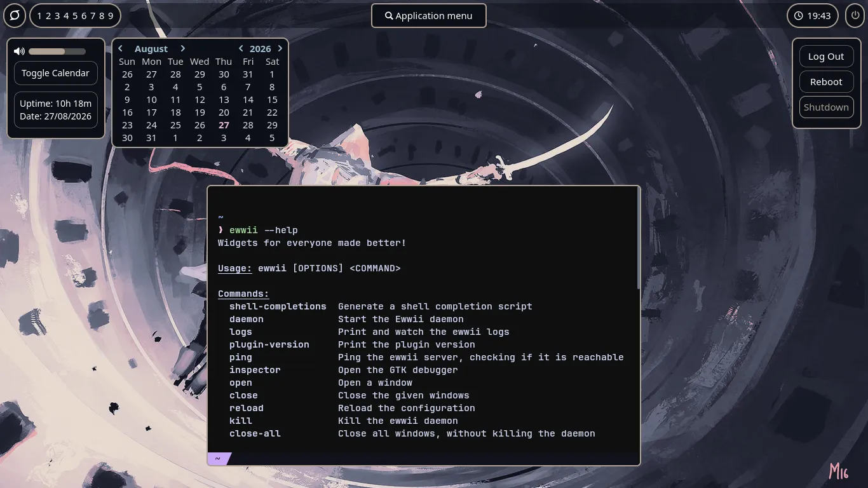The height and width of the screenshot is (488, 868).
Task: Click the Sat weekday header
Action: point(272,62)
